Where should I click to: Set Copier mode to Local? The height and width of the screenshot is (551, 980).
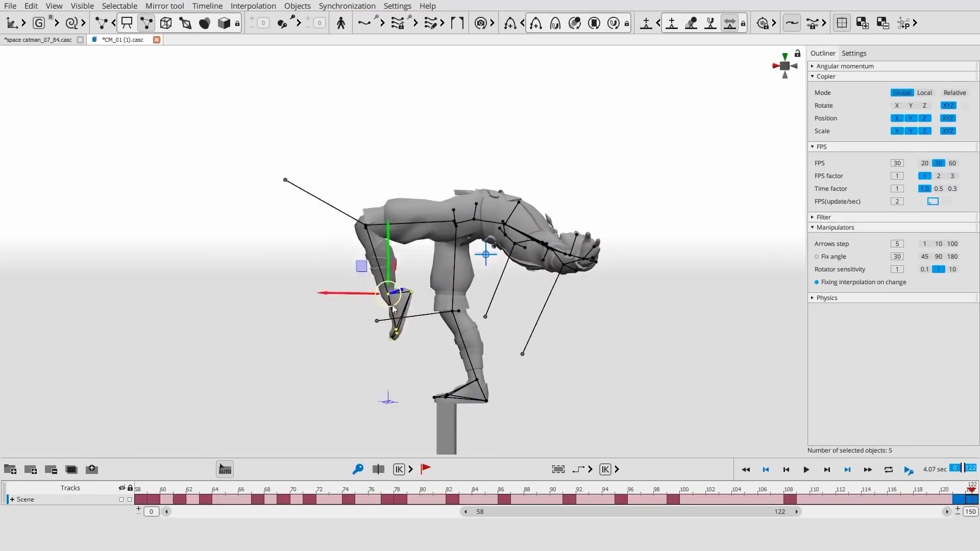pyautogui.click(x=924, y=93)
